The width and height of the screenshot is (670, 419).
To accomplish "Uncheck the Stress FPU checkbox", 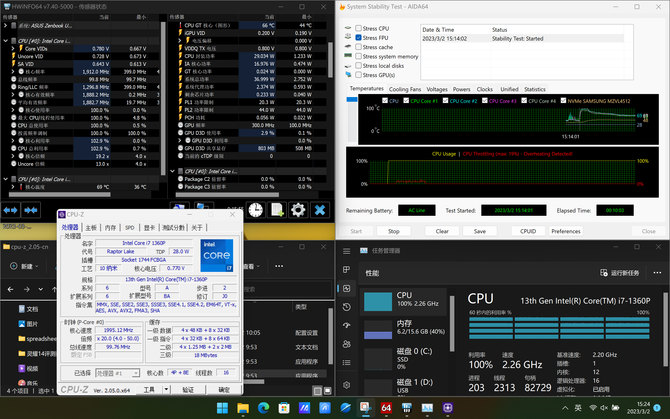I will [x=359, y=38].
